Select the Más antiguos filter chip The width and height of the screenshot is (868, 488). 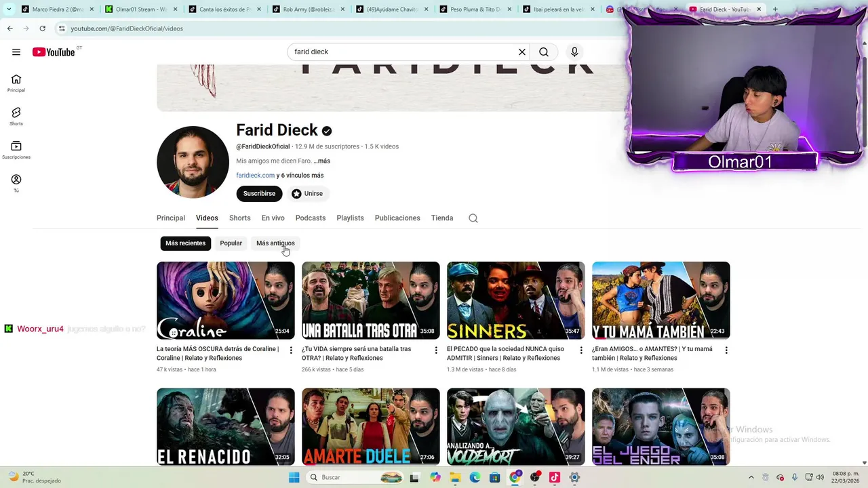(275, 243)
